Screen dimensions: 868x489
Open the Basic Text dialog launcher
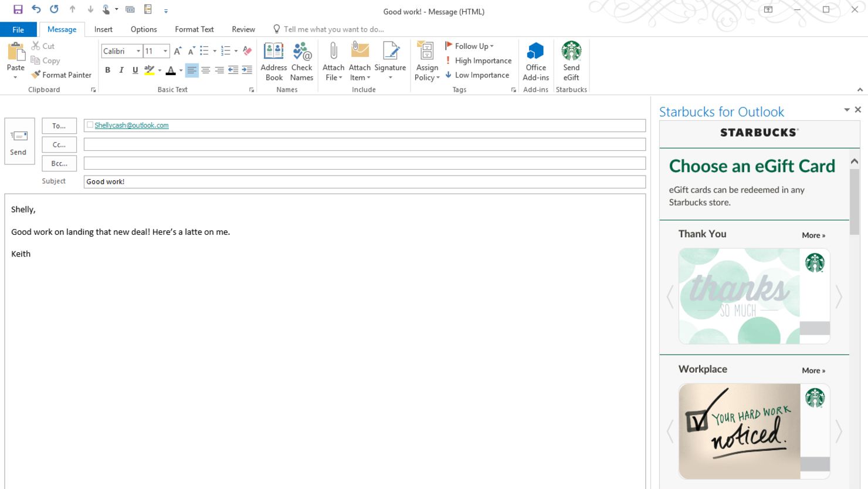252,90
